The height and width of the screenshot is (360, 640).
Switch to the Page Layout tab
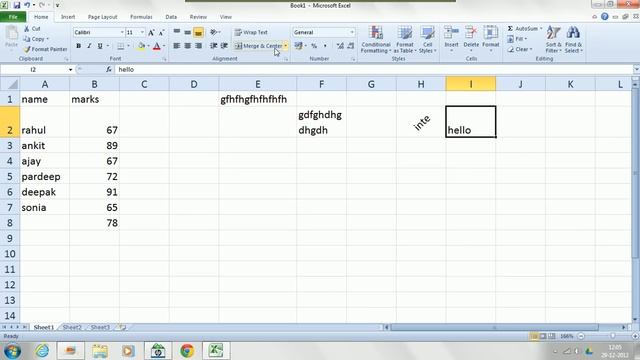click(x=102, y=17)
